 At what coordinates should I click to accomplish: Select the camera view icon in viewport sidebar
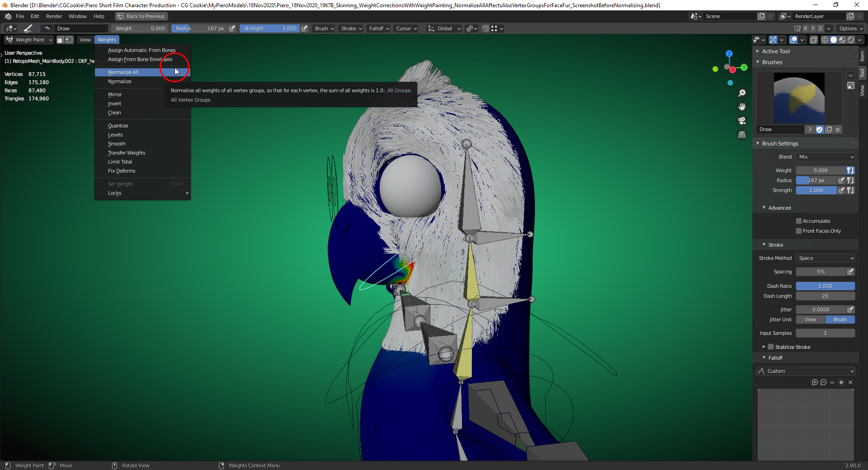[x=742, y=121]
